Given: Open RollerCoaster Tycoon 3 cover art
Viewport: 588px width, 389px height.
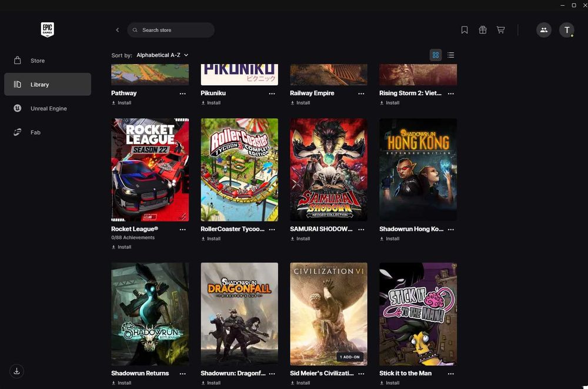Looking at the screenshot, I should [x=239, y=170].
